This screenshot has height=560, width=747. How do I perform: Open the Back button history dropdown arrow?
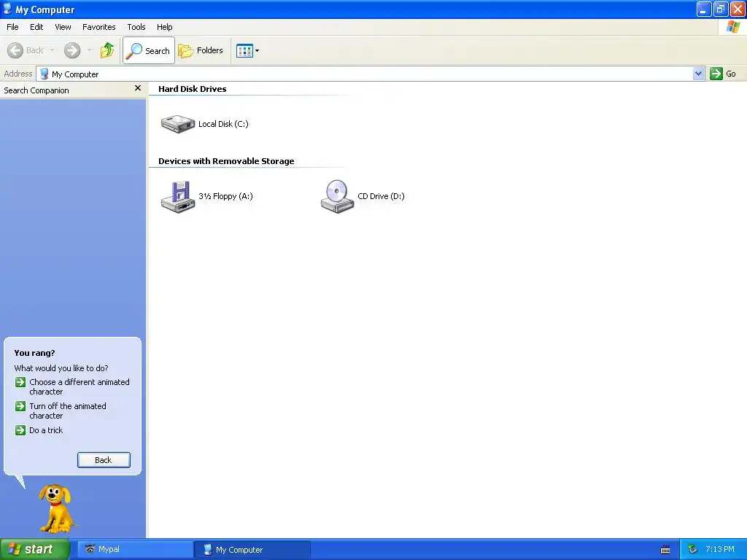(x=52, y=50)
